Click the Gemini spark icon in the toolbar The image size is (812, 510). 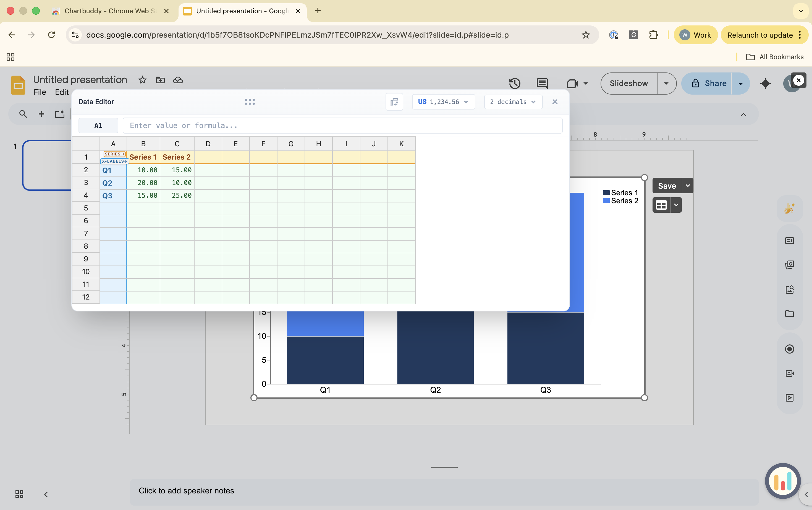click(765, 83)
